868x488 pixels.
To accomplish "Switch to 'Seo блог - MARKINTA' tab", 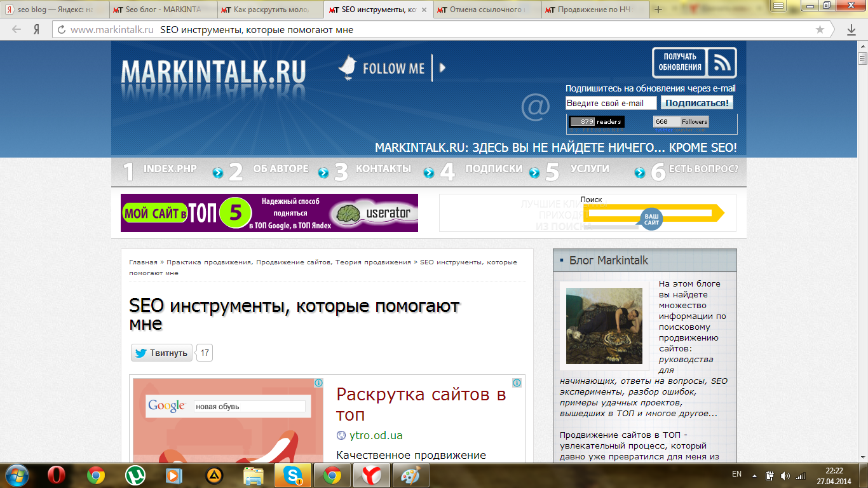I will click(x=163, y=10).
